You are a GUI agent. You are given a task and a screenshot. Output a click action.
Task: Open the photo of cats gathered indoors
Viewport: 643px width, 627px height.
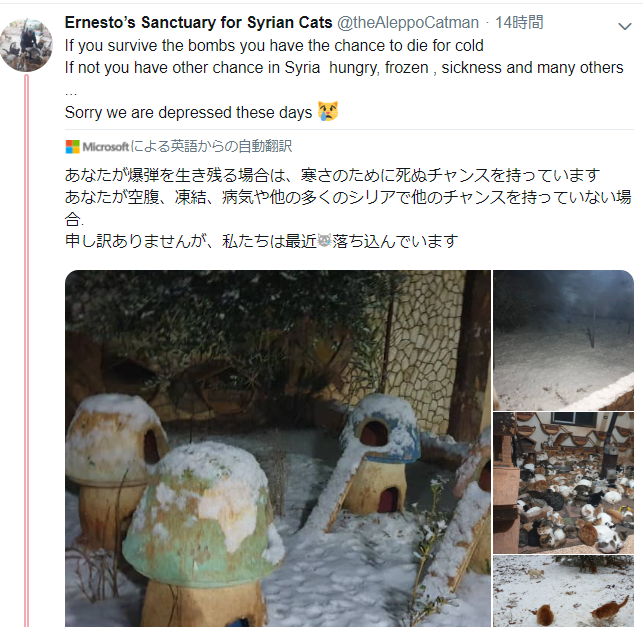(563, 483)
